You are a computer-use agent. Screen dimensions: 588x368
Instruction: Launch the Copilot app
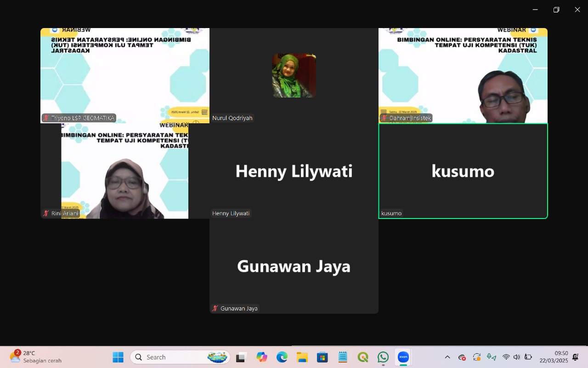pyautogui.click(x=262, y=357)
